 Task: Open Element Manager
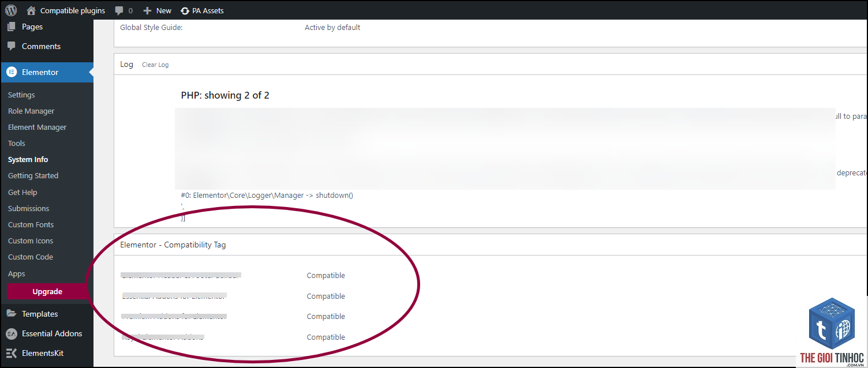coord(38,127)
